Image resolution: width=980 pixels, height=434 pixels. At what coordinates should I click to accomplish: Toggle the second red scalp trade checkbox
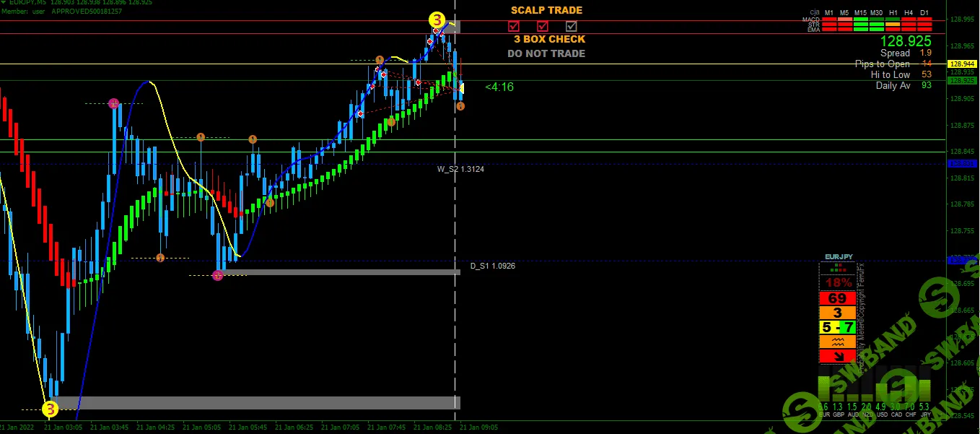(543, 26)
